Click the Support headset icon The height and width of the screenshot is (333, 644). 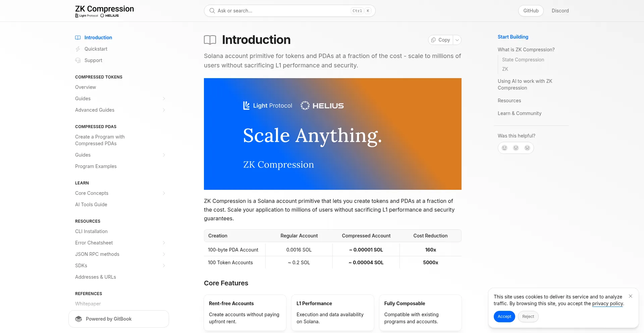click(78, 60)
